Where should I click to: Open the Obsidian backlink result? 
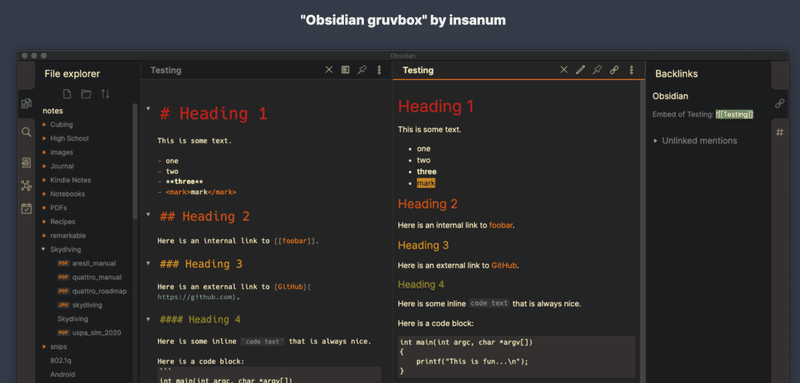click(670, 96)
